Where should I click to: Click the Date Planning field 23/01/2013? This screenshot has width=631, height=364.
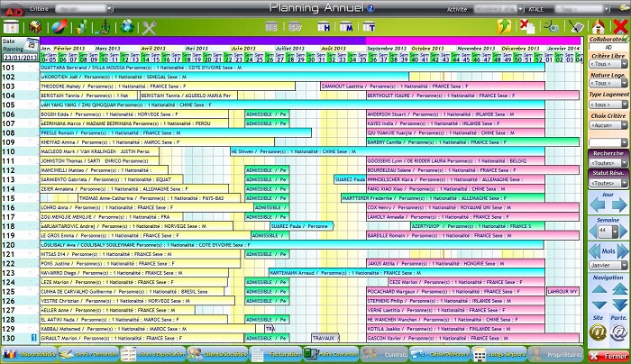pos(19,58)
